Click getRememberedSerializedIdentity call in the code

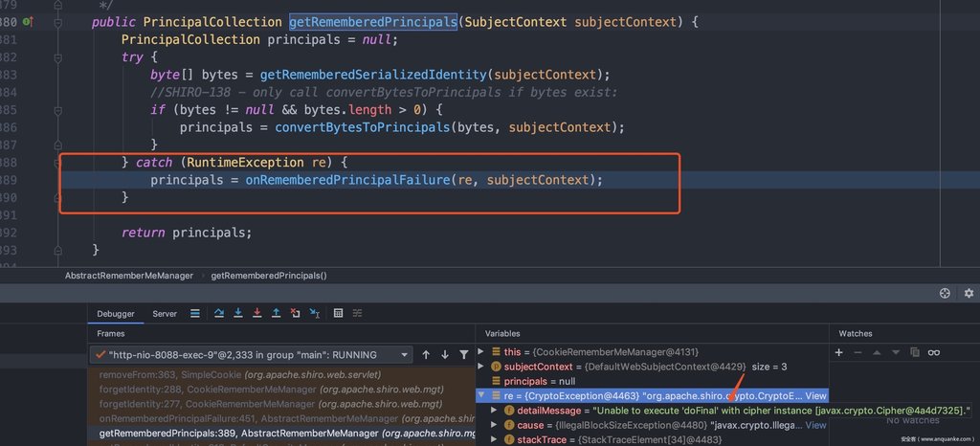click(x=373, y=75)
